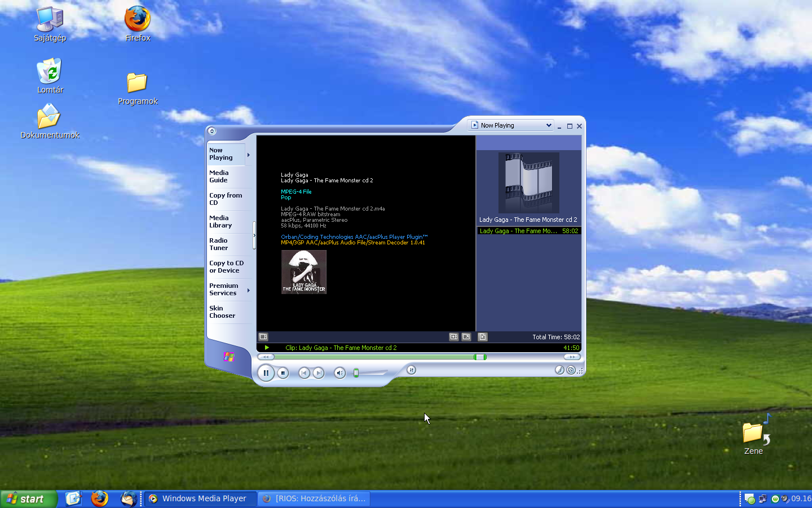The width and height of the screenshot is (812, 508).
Task: Launch Thunderbird from quick launch bar
Action: [129, 498]
